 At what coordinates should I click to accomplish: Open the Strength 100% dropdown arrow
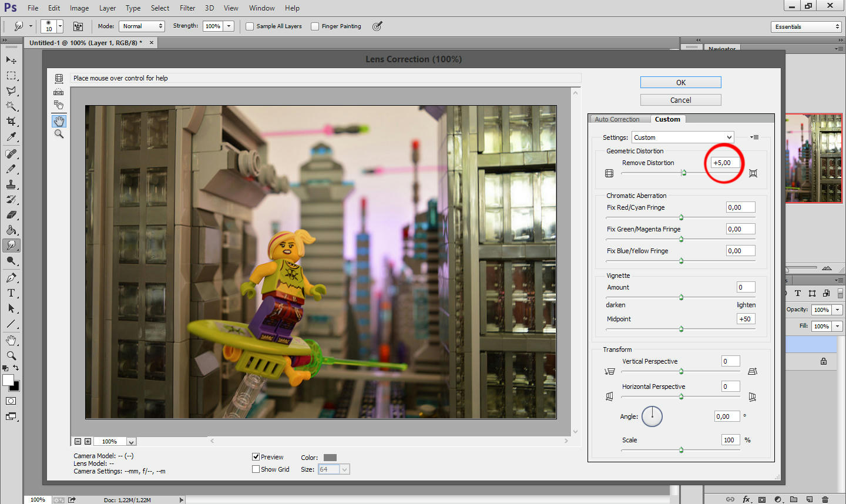coord(229,26)
